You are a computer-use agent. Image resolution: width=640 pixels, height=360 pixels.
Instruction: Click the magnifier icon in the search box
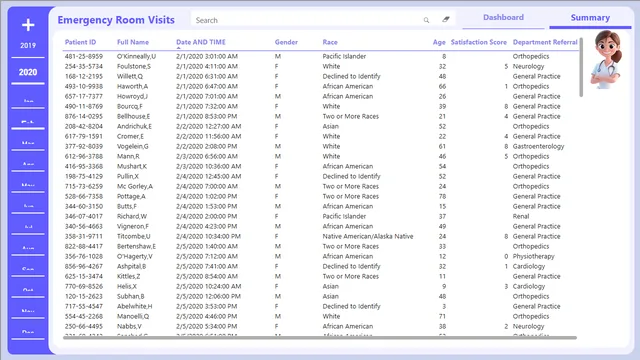[x=426, y=20]
